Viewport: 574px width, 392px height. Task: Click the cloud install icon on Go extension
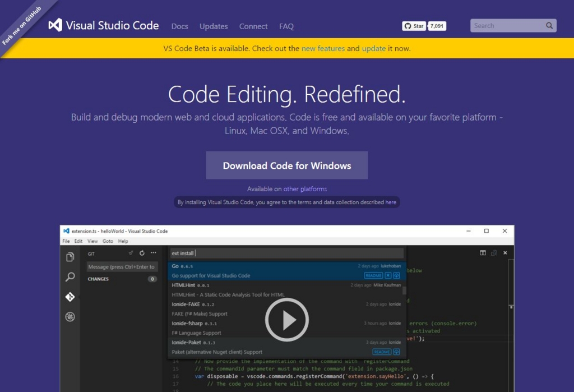click(x=396, y=275)
